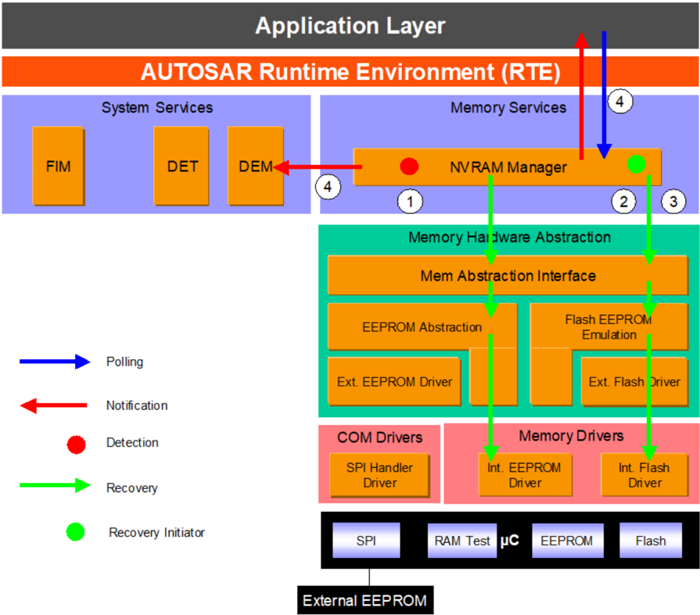Click the Polling legend label

click(x=124, y=361)
